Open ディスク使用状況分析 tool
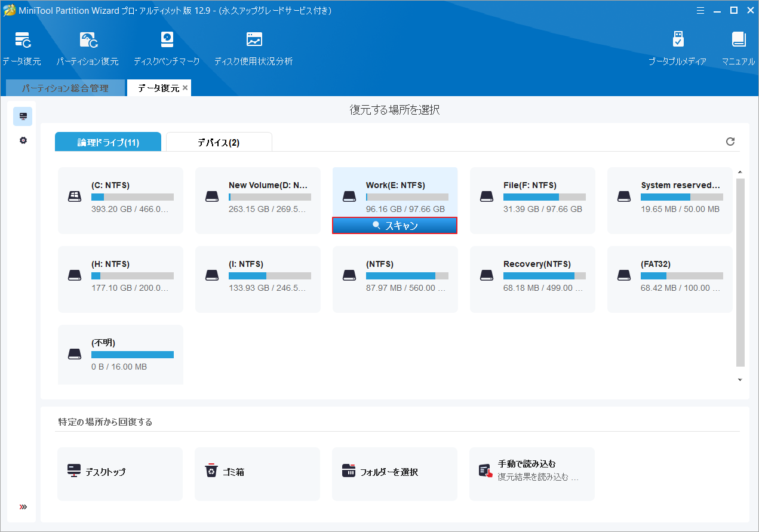 [x=254, y=41]
